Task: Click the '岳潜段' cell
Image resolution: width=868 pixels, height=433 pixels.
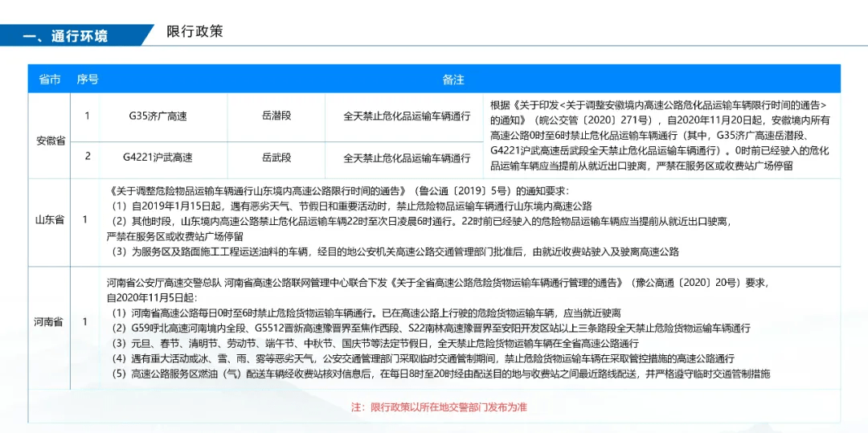Action: (276, 116)
